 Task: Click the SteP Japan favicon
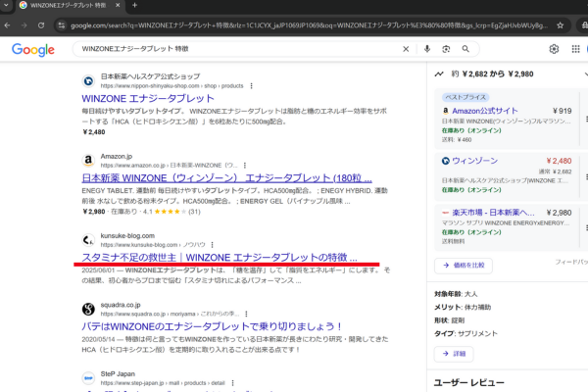[x=88, y=378]
